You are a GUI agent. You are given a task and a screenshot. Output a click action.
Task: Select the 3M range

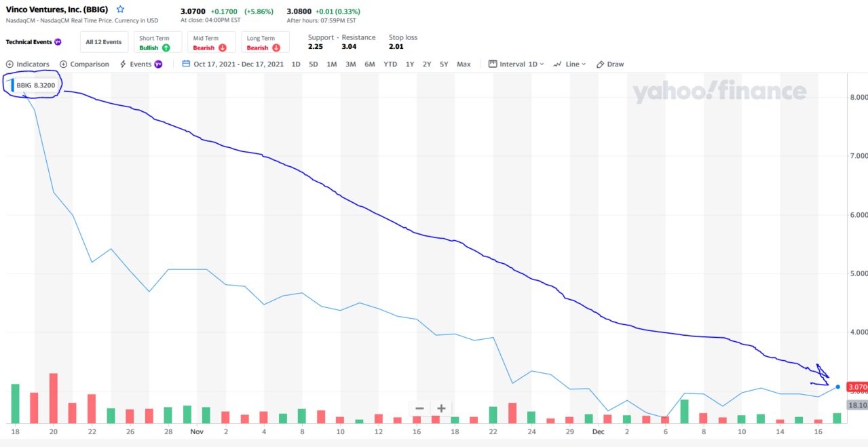point(350,64)
